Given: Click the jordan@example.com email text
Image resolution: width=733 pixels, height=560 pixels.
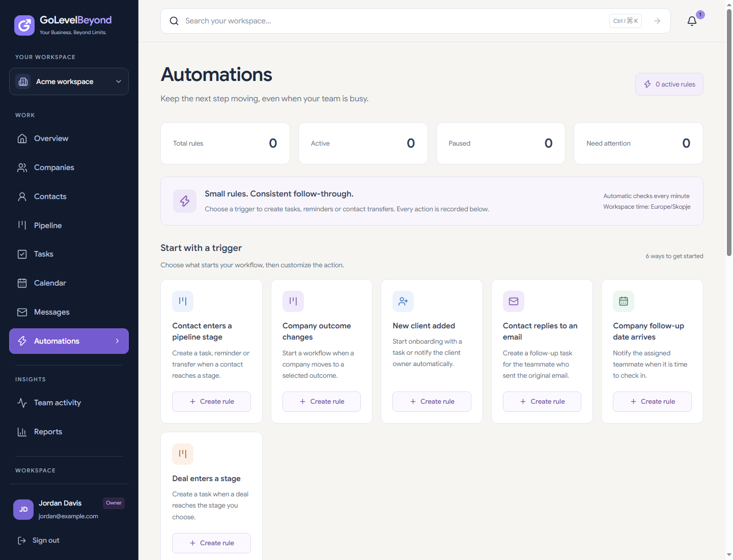Looking at the screenshot, I should (68, 516).
